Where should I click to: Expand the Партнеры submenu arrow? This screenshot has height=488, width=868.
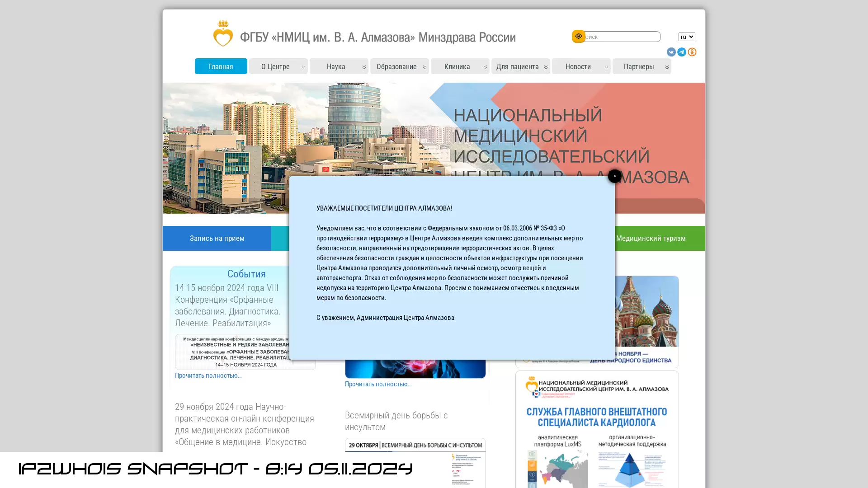tap(667, 67)
